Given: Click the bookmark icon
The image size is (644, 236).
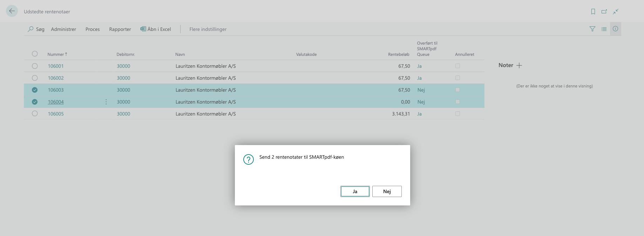Looking at the screenshot, I should pos(593,12).
